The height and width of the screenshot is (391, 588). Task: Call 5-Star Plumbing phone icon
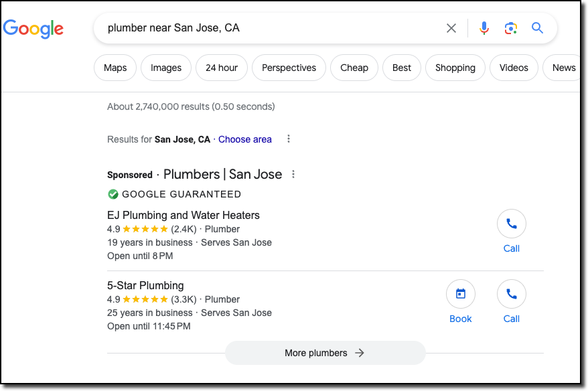tap(511, 295)
